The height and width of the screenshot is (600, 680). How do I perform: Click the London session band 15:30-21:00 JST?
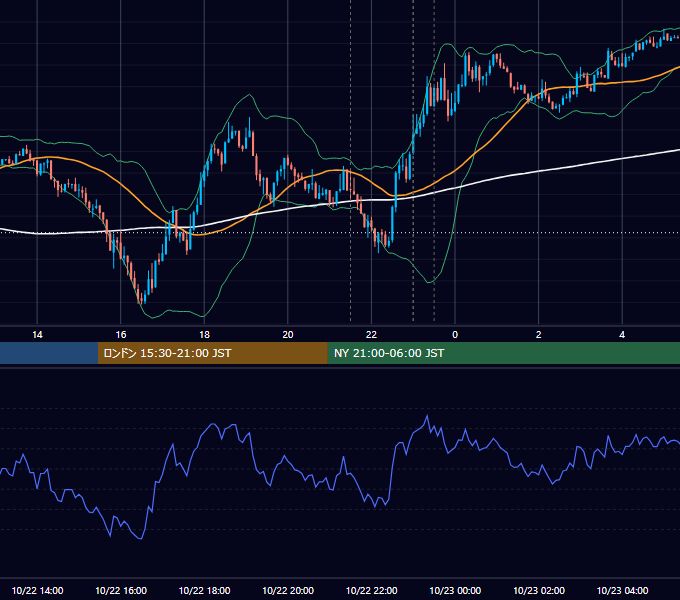pyautogui.click(x=212, y=353)
